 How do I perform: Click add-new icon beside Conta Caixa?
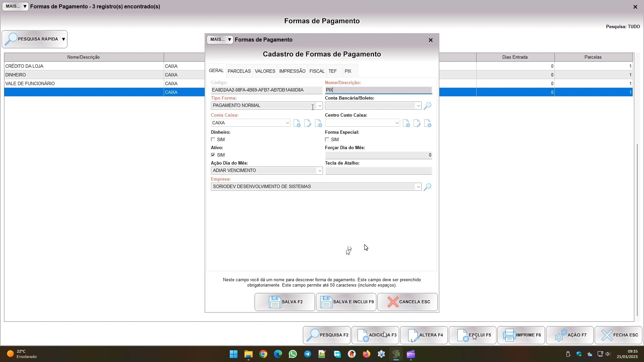click(x=297, y=123)
